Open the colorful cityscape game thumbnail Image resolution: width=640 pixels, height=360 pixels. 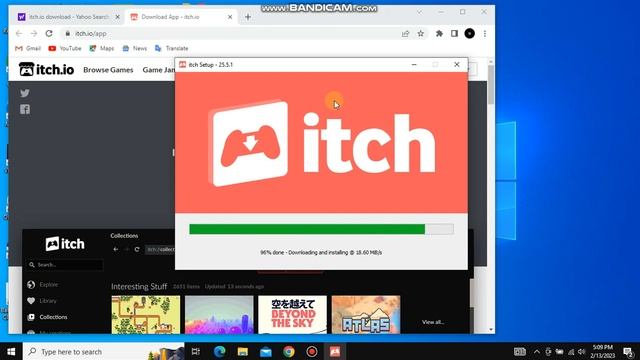(x=219, y=315)
